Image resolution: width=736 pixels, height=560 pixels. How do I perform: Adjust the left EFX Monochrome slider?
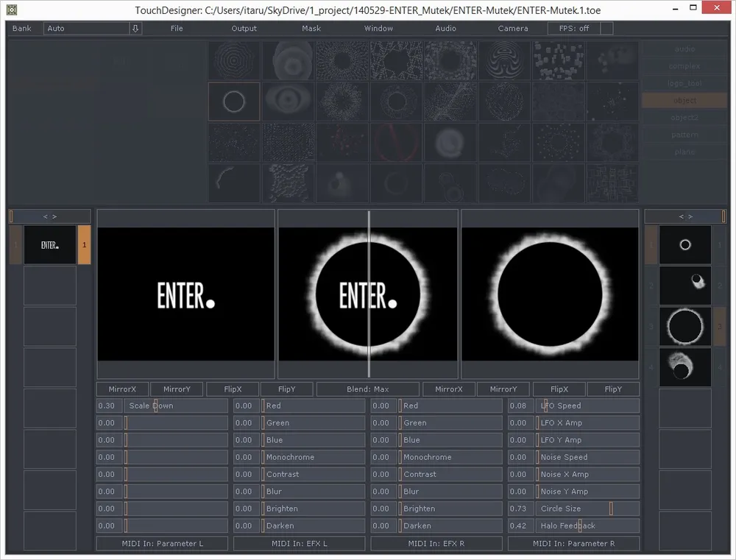tap(313, 457)
